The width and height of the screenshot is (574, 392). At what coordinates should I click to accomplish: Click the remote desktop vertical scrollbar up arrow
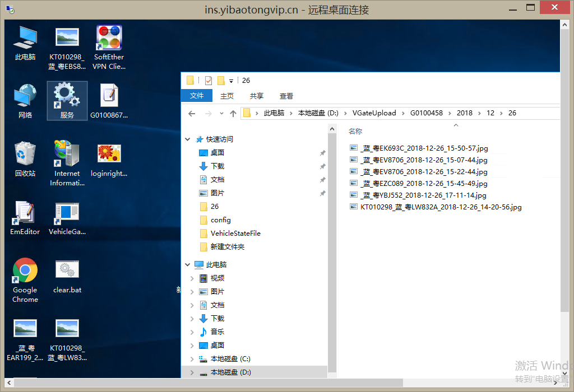point(565,25)
